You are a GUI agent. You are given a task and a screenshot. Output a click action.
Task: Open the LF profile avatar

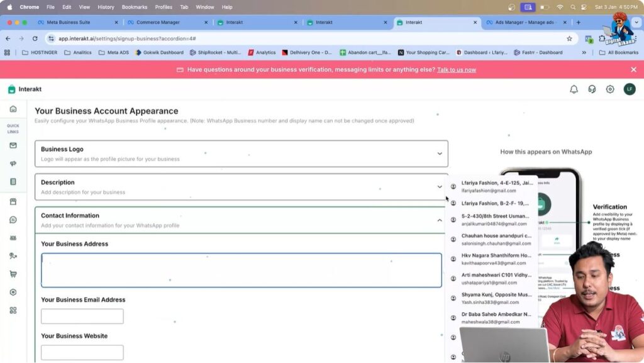[x=629, y=89]
